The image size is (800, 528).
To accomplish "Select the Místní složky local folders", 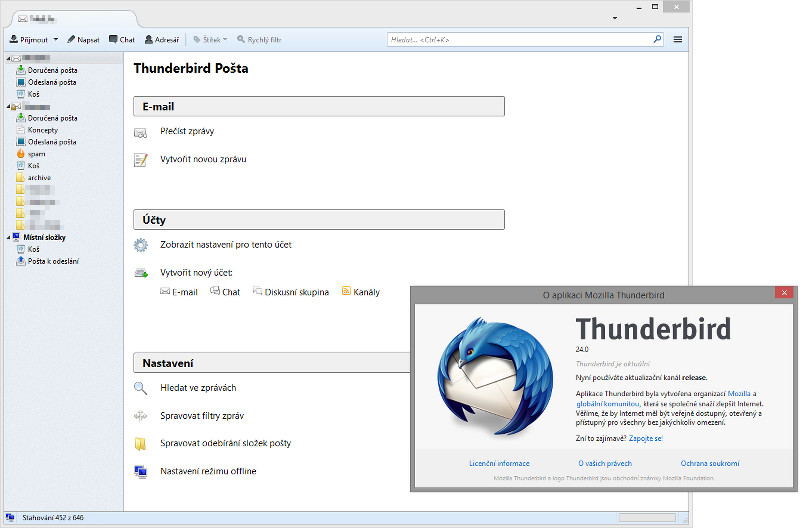I will (x=44, y=237).
